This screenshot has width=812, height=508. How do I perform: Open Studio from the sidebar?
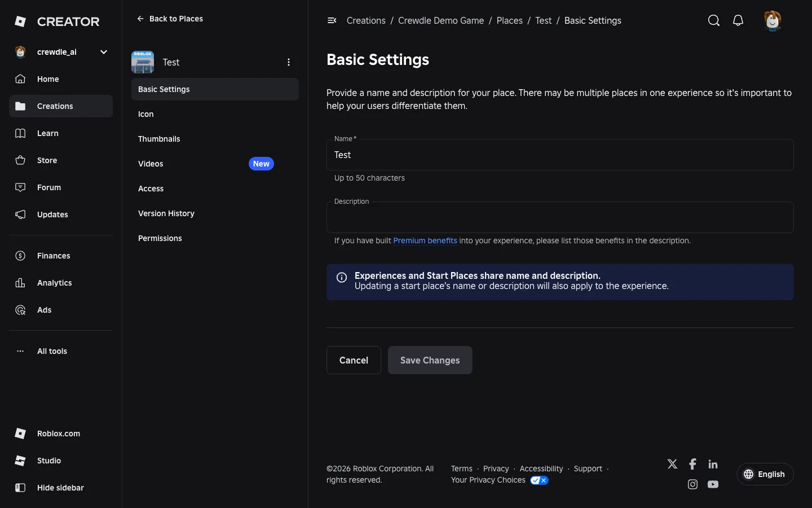coord(61,461)
